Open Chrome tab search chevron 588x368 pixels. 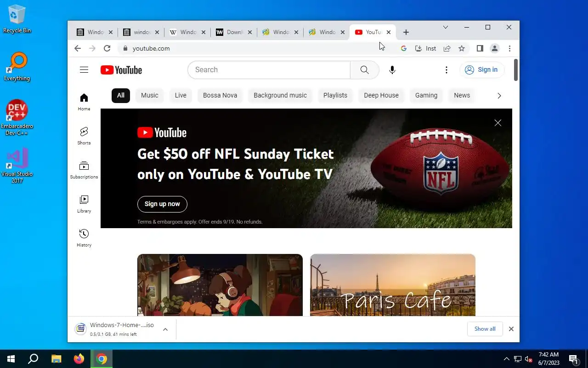click(445, 28)
